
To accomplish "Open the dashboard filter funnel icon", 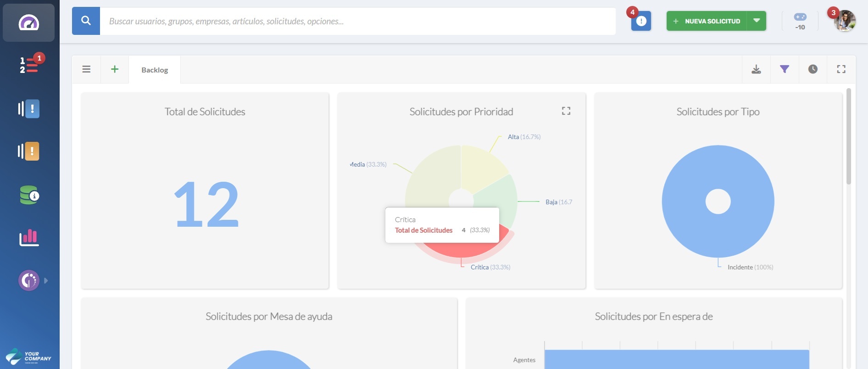I will (x=785, y=69).
